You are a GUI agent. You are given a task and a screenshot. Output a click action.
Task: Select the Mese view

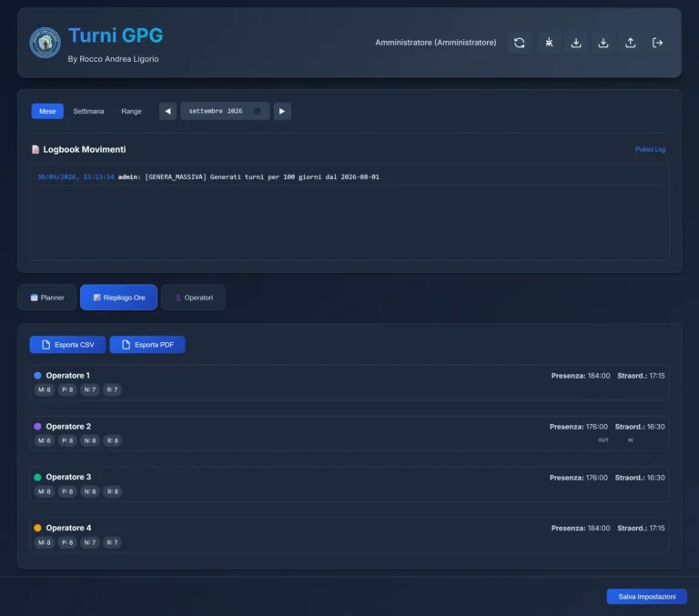(47, 111)
